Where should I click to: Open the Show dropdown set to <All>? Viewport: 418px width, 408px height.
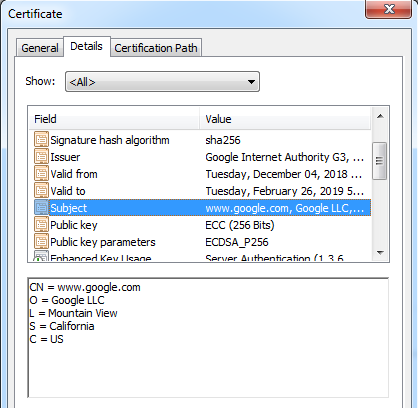point(162,82)
